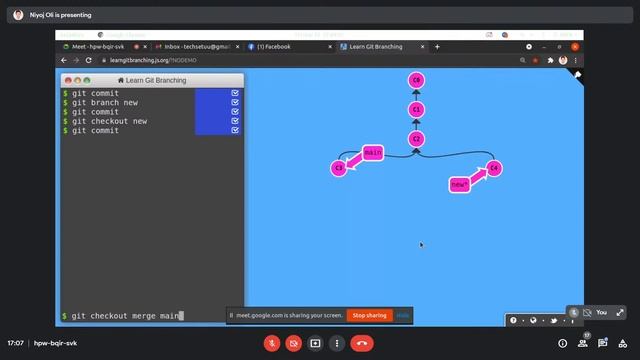Screen dimensions: 640x360
Task: Click the camera-off icon on You tile
Action: pyautogui.click(x=587, y=313)
